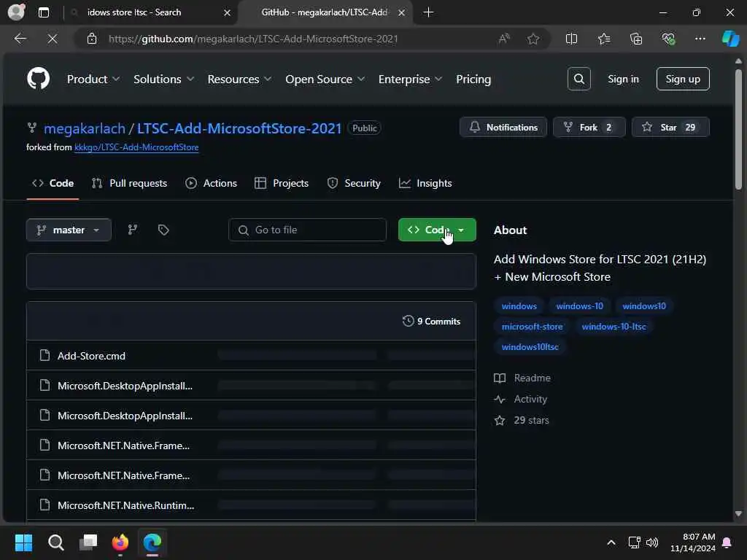This screenshot has height=560, width=747.
Task: Expand the Product menu
Action: tap(93, 79)
